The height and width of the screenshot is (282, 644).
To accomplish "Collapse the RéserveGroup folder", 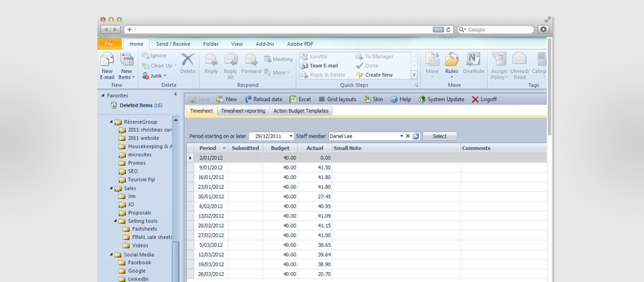I will pyautogui.click(x=112, y=122).
